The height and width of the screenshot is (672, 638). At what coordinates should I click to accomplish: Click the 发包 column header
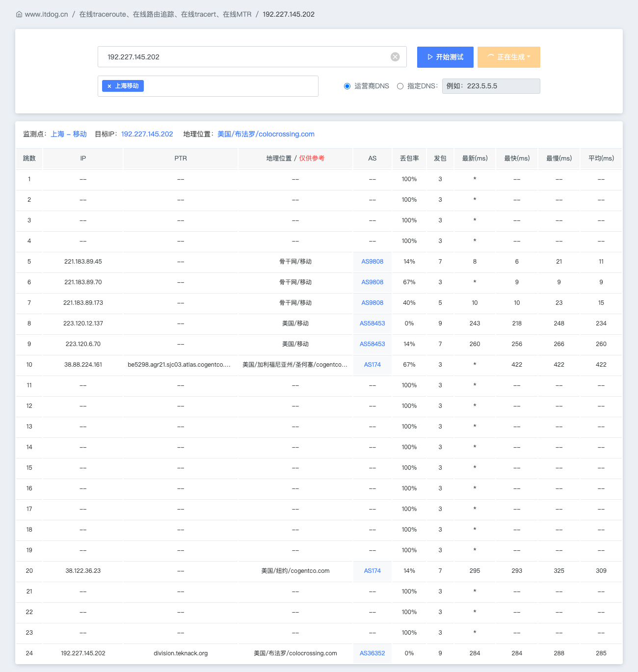(440, 159)
